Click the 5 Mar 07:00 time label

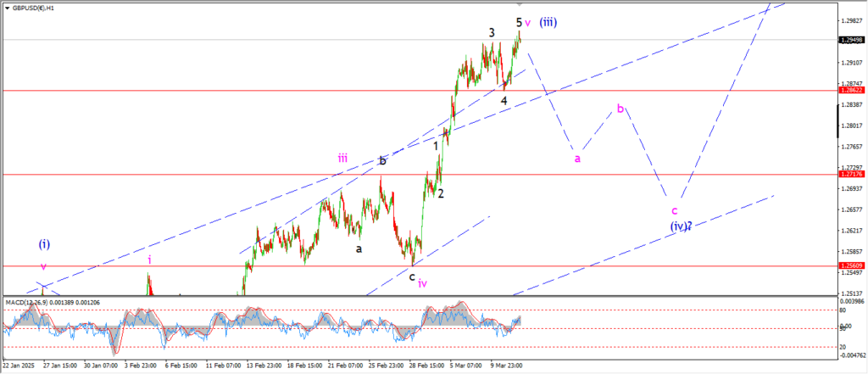coord(465,366)
